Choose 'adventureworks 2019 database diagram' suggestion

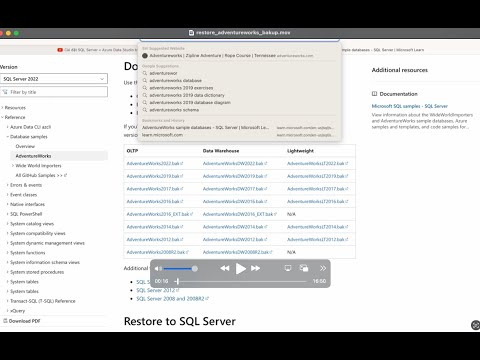pyautogui.click(x=239, y=102)
